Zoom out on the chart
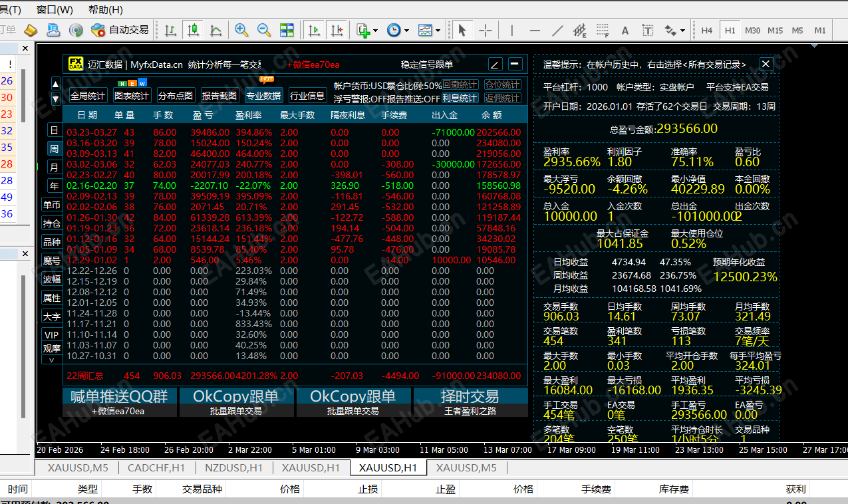Screen dimensions: 848x504 tap(264, 30)
